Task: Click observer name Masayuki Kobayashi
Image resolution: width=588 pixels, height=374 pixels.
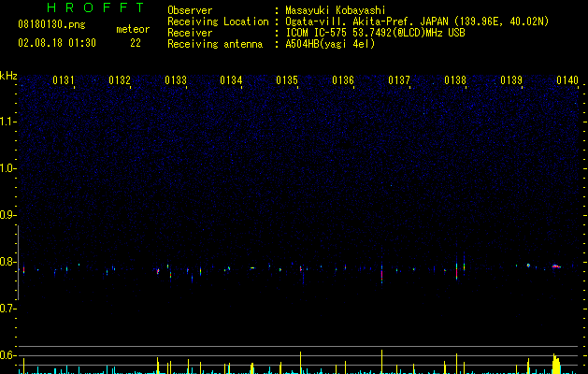Action: 336,10
